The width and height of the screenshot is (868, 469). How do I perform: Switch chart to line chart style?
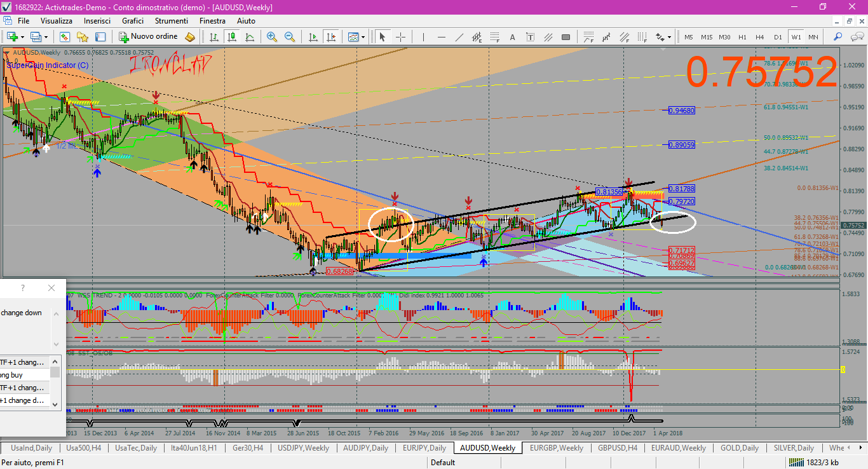click(250, 37)
